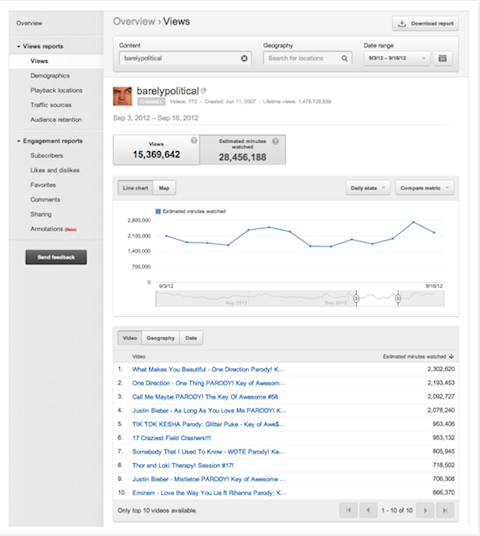
Task: Open the Audience retention report
Action: coord(56,120)
